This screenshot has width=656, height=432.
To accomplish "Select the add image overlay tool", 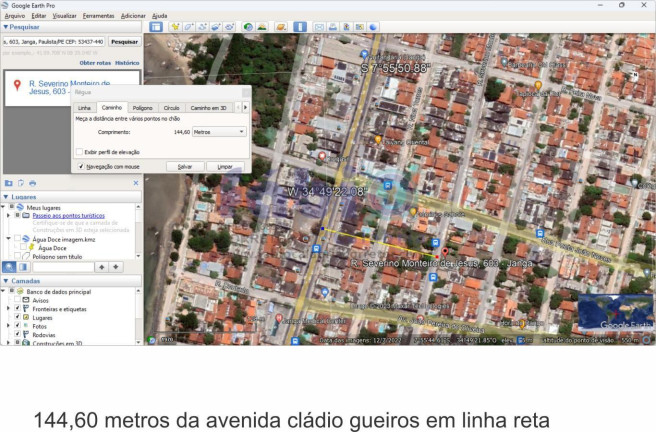I will point(215,27).
